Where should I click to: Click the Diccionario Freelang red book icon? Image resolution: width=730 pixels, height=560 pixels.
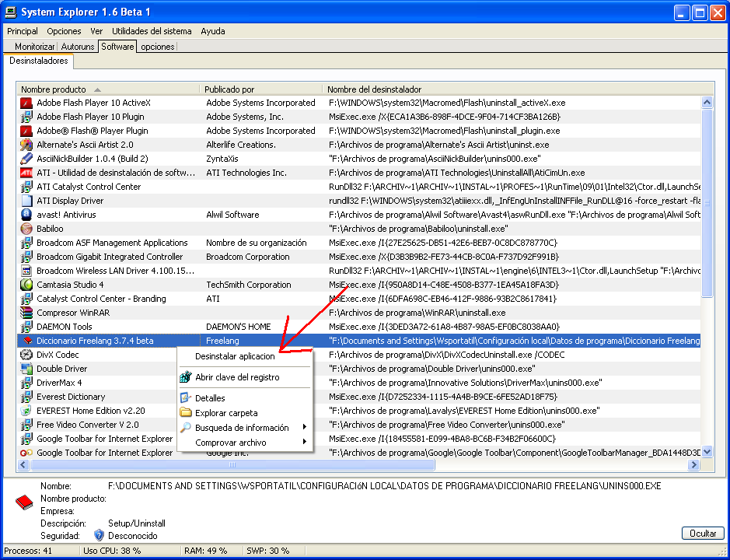[x=26, y=341]
